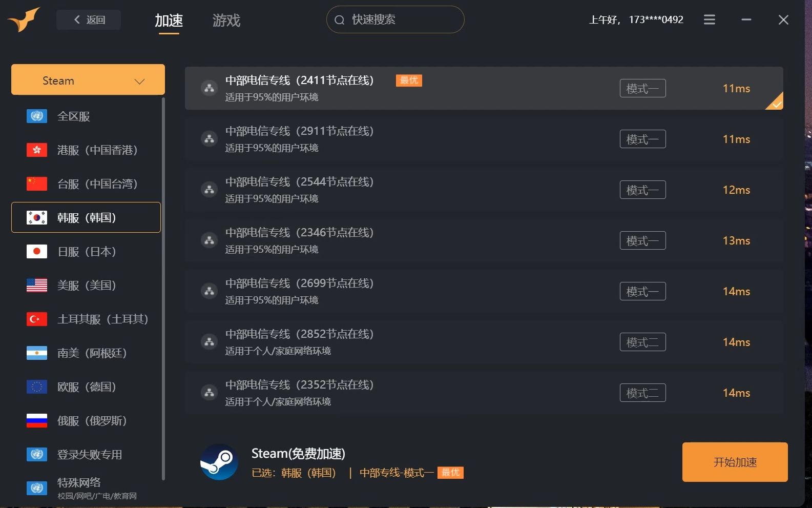Click the bird logo icon
The width and height of the screenshot is (812, 508).
click(24, 19)
